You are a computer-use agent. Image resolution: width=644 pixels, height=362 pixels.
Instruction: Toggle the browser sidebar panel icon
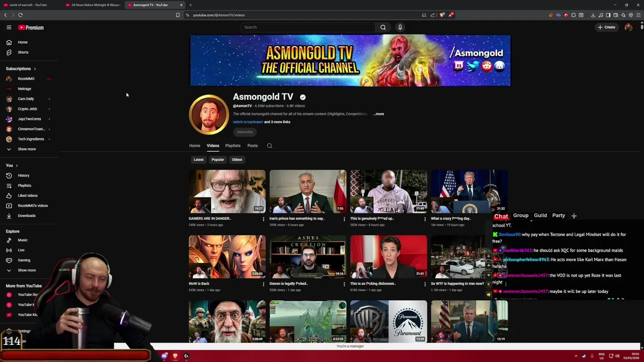click(x=608, y=15)
